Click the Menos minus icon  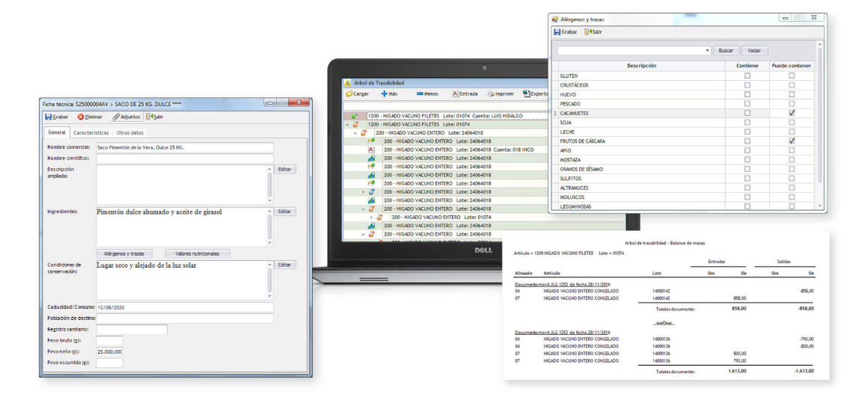pyautogui.click(x=420, y=94)
